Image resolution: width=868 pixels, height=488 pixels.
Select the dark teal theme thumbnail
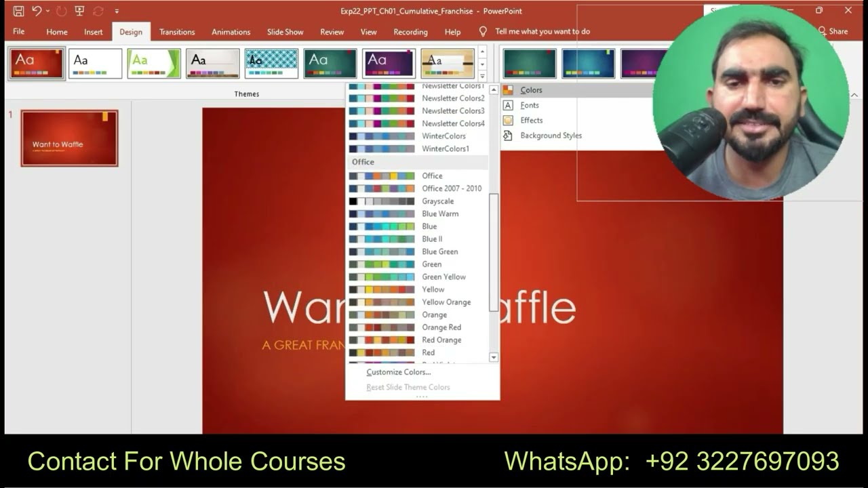[x=330, y=64]
